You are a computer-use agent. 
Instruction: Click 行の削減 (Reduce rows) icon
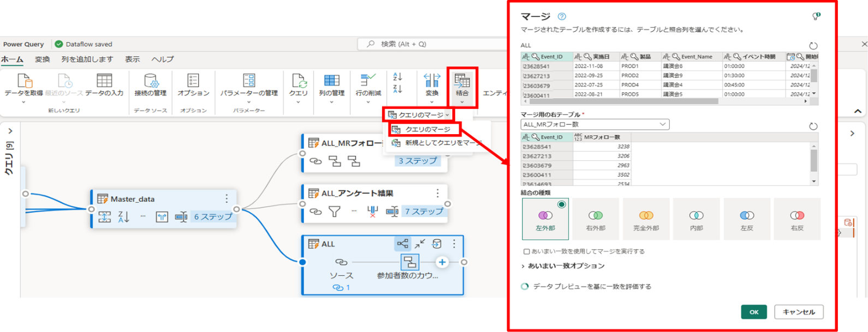[368, 81]
